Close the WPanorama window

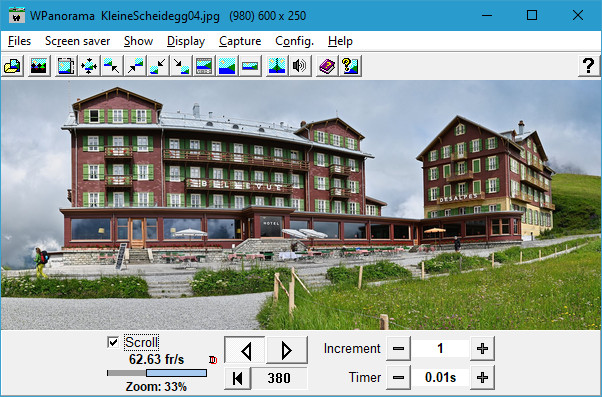578,15
